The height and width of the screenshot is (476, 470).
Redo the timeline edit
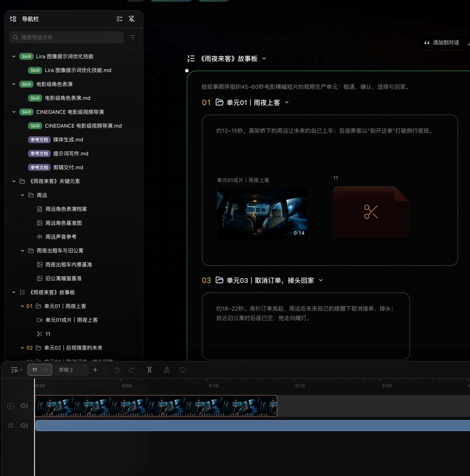[131, 370]
